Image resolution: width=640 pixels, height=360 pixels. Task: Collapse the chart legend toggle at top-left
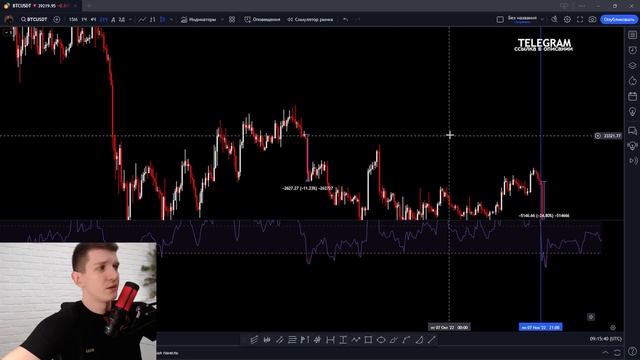[x=8, y=32]
